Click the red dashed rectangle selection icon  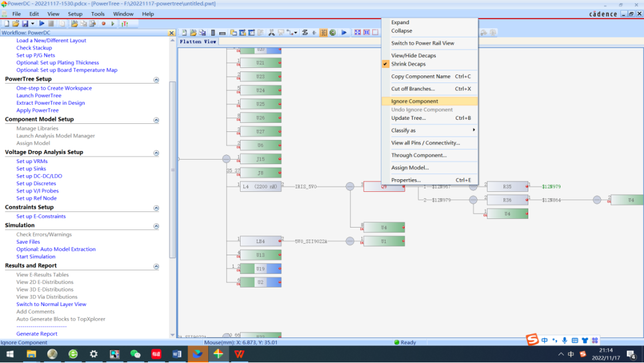tap(375, 32)
